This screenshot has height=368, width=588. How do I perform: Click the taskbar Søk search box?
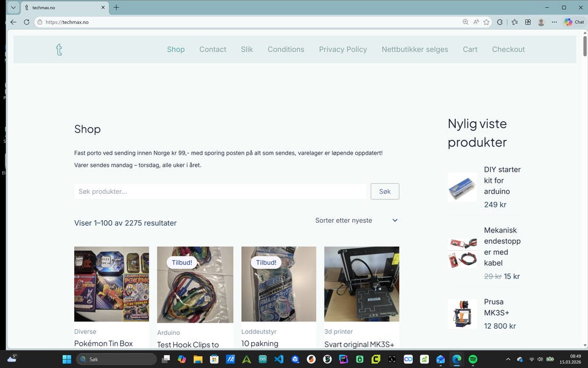click(x=116, y=359)
